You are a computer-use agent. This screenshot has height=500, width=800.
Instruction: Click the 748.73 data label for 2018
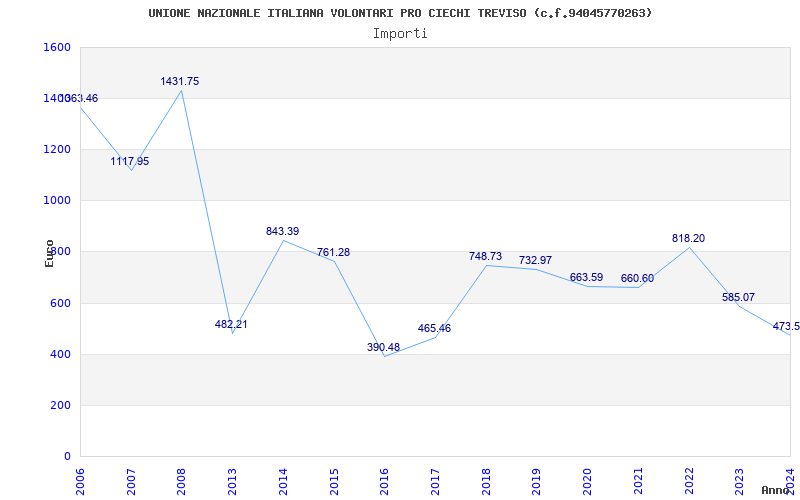tap(485, 256)
